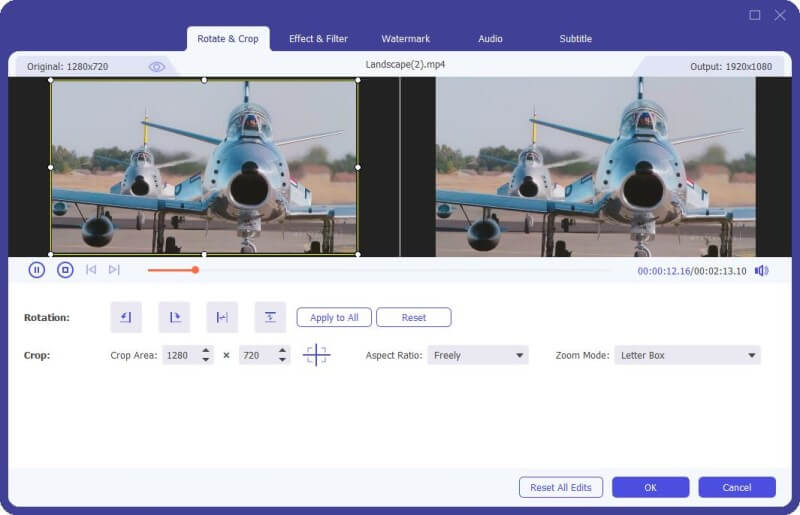Expand the Zoom Mode dropdown

(687, 355)
